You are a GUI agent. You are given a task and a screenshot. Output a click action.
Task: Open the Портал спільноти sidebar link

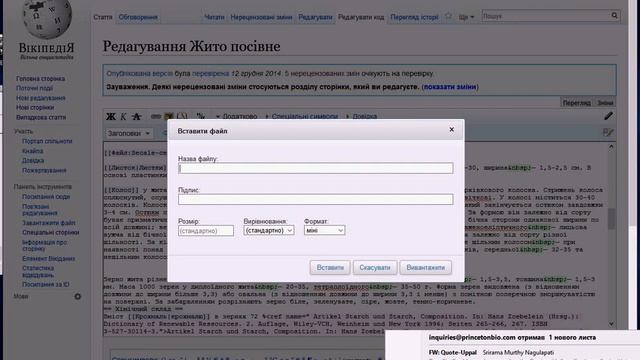47,141
